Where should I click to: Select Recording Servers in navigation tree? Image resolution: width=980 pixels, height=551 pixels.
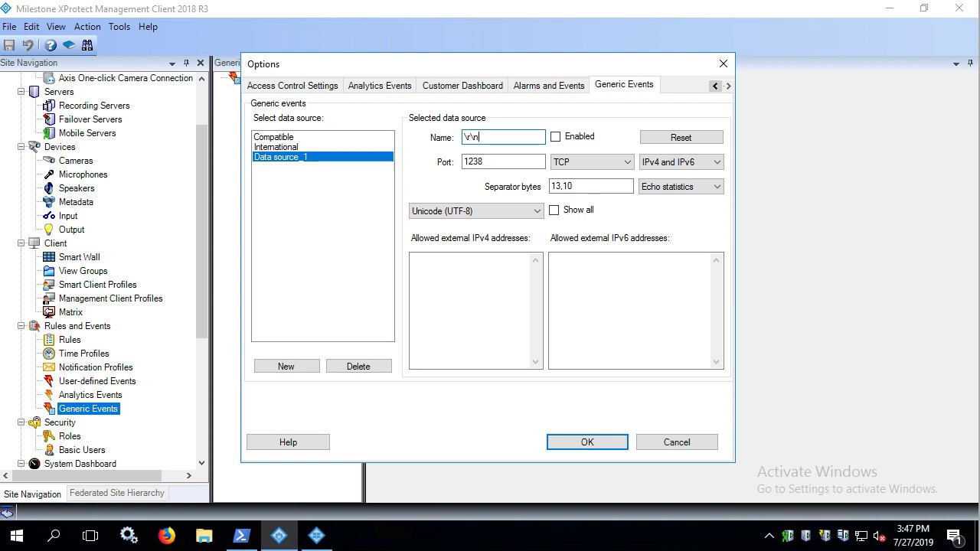coord(94,106)
